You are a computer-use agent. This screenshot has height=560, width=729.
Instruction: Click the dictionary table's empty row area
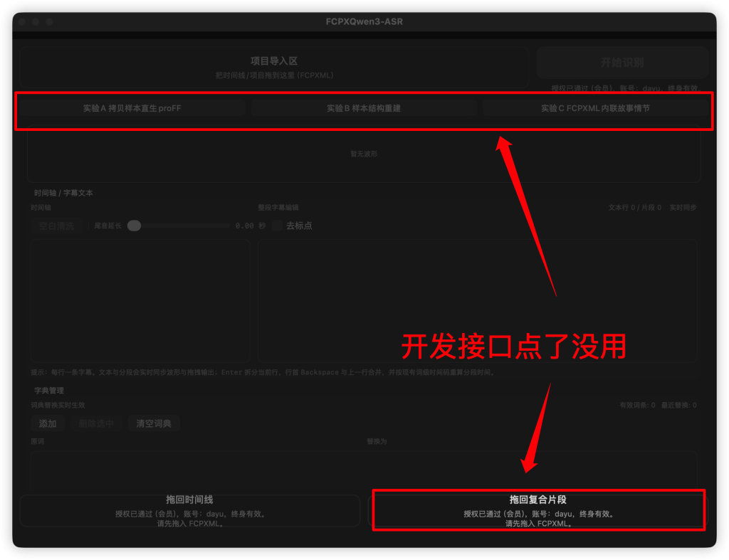tap(363, 470)
